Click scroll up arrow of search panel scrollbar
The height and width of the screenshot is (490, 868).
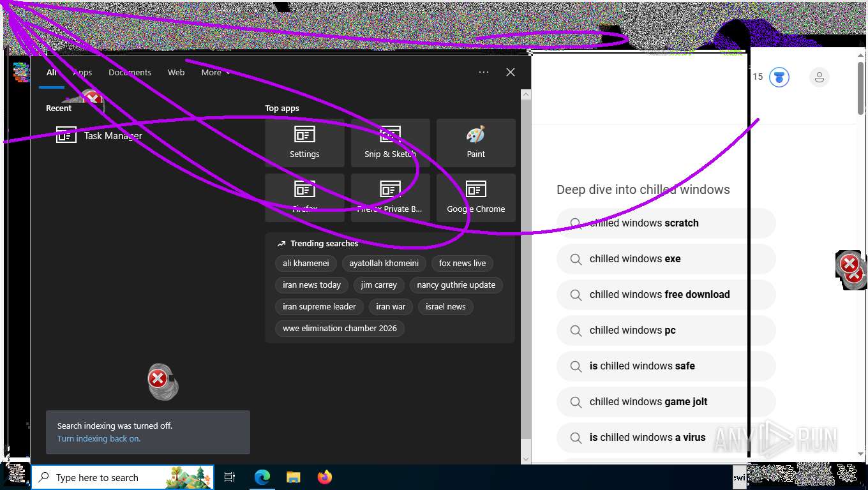click(x=526, y=94)
